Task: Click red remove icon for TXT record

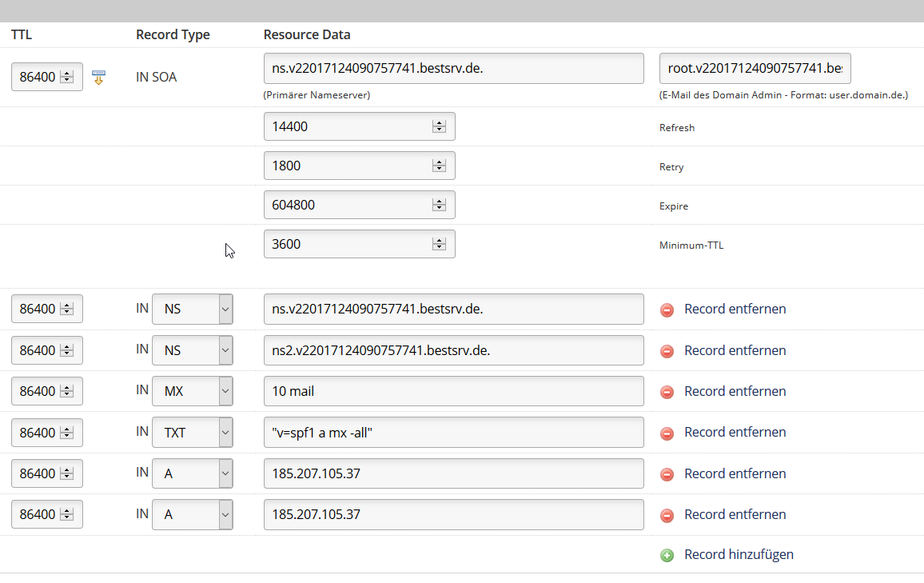Action: (x=667, y=433)
